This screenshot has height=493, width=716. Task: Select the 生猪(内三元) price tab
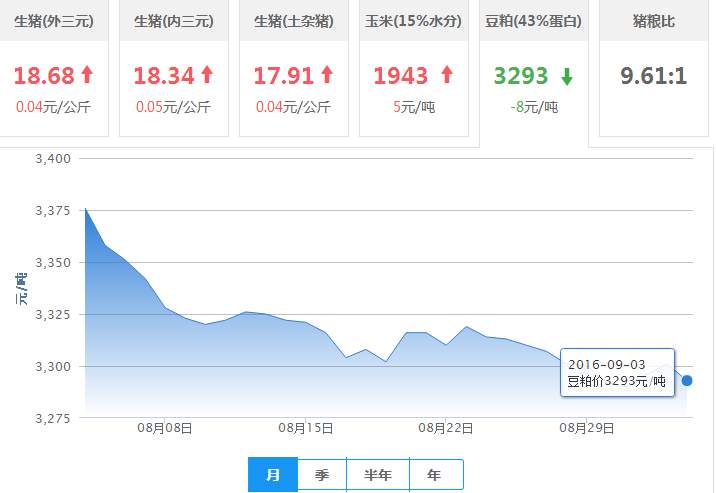[174, 68]
